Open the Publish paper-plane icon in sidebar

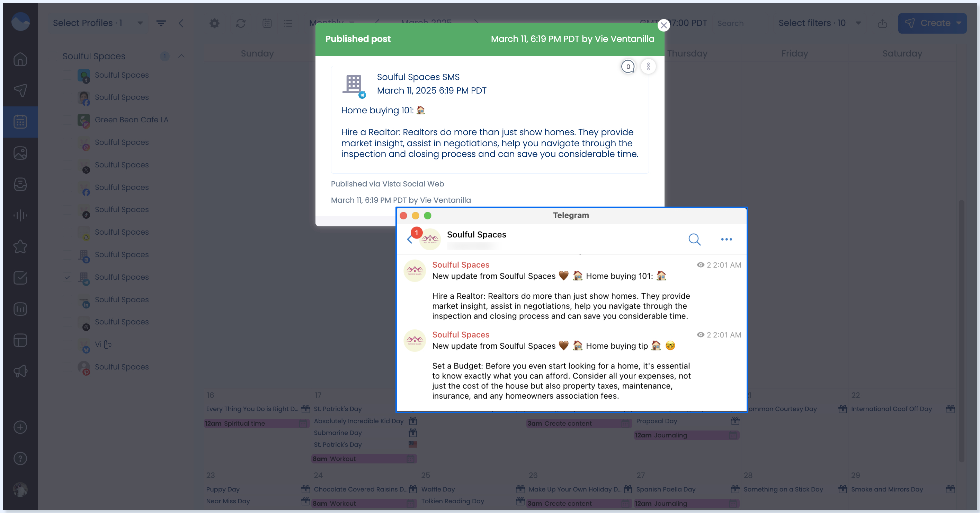click(x=20, y=90)
